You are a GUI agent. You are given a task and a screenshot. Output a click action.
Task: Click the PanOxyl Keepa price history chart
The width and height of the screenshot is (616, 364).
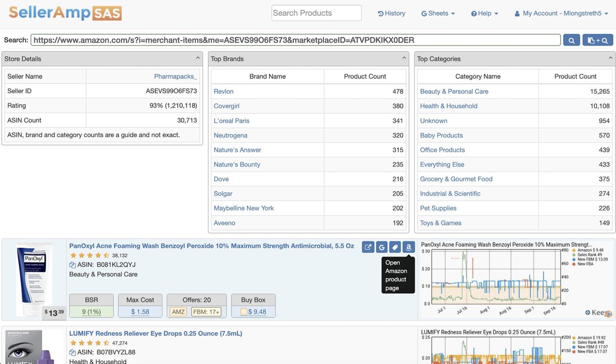pos(516,280)
